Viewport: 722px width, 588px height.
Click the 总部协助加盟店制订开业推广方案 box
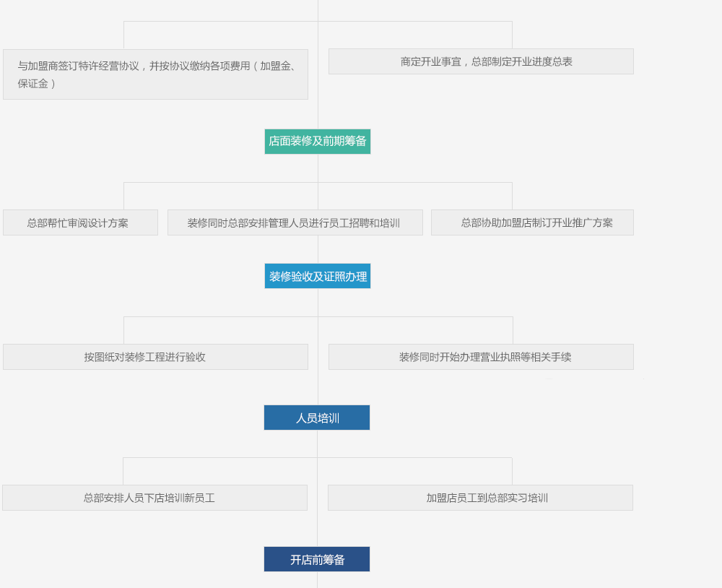point(532,222)
